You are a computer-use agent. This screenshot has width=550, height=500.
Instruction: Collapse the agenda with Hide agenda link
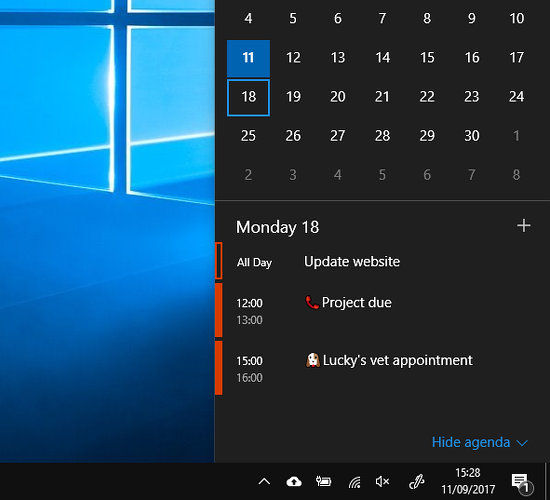479,442
